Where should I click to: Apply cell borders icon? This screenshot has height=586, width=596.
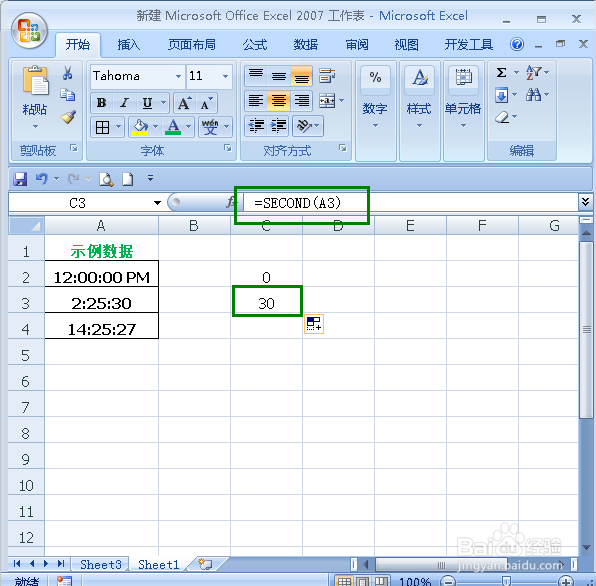point(102,127)
